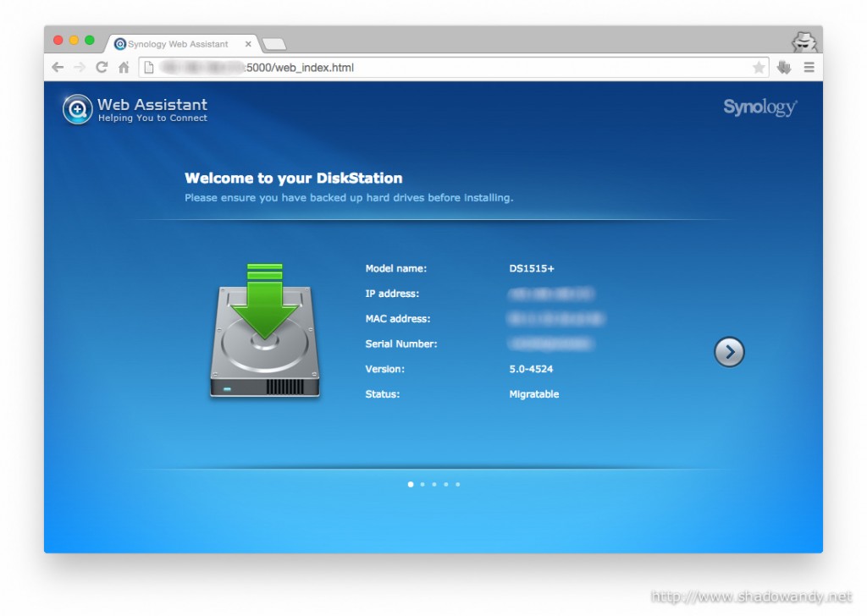Click the hard drive download image

265,330
